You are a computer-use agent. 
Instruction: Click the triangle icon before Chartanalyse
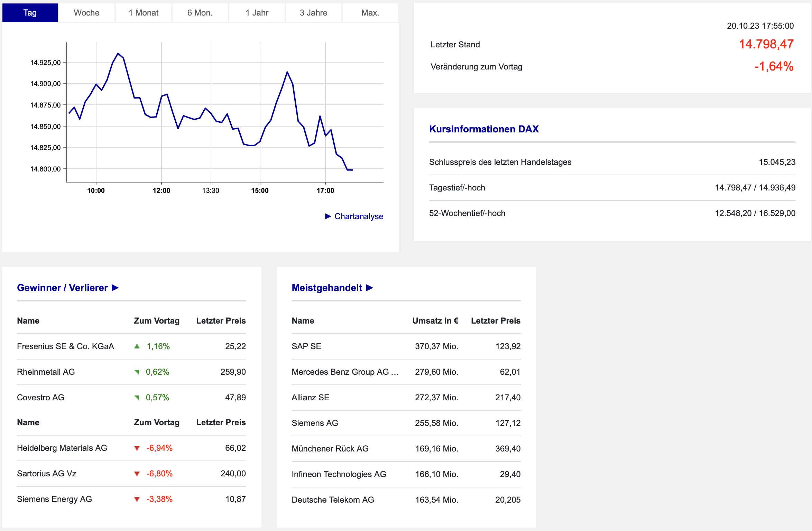click(328, 216)
